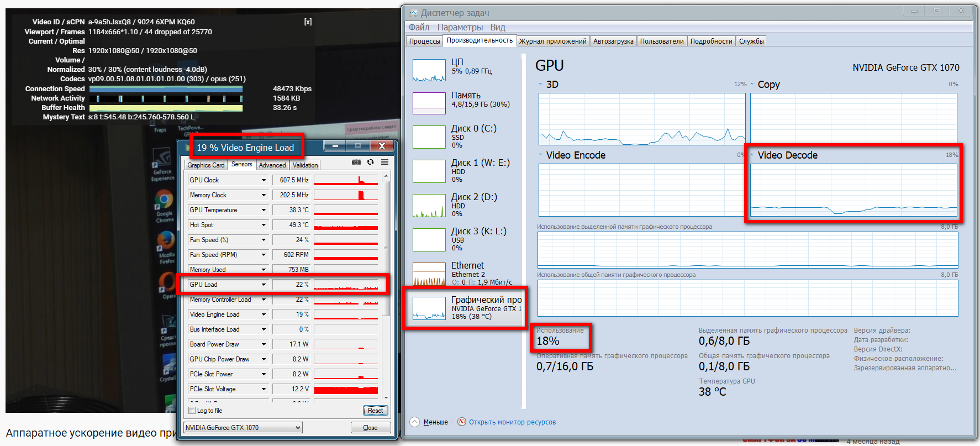The width and height of the screenshot is (980, 446).
Task: Click the Task Manager title bar icon
Action: coord(413,13)
